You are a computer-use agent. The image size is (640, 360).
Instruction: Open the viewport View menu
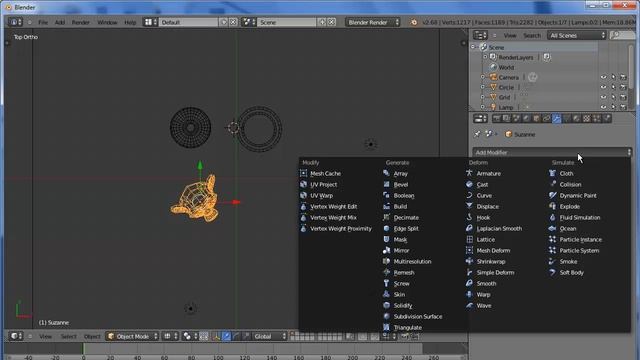45,336
